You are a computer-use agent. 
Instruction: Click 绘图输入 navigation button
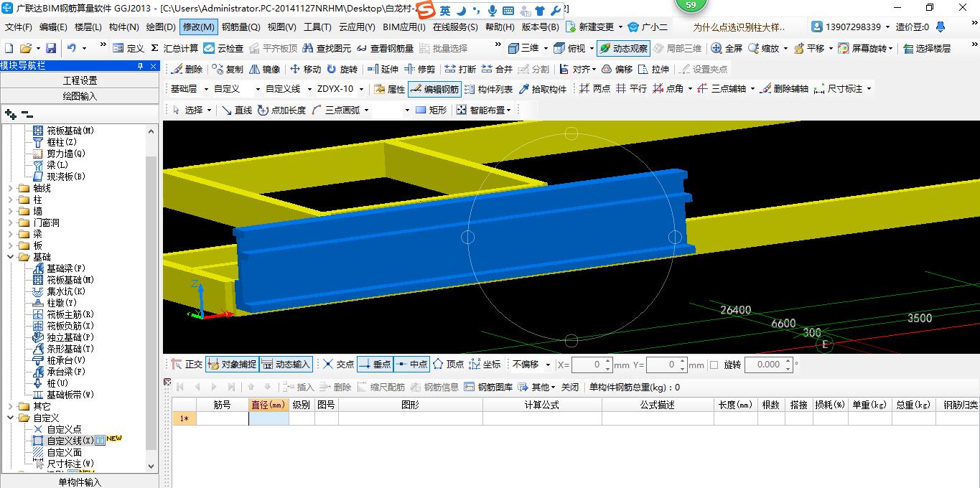(x=80, y=96)
